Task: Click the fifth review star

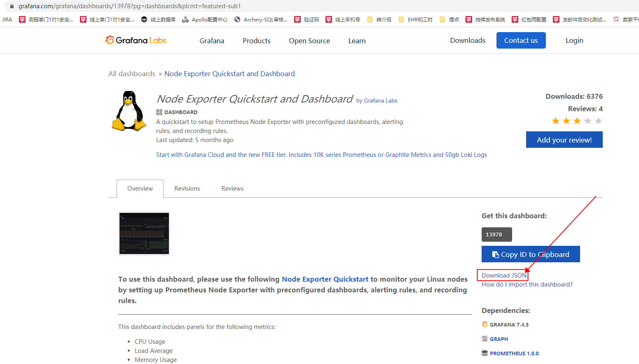Action: (x=599, y=121)
